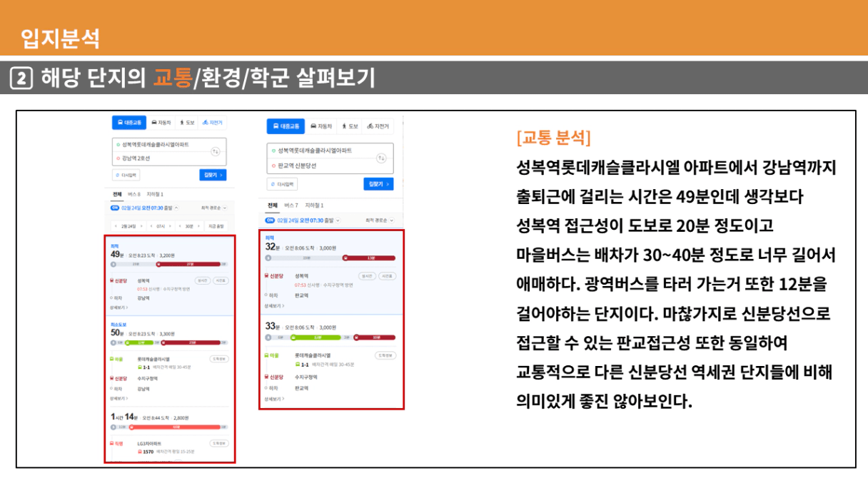This screenshot has width=868, height=488.
Task: Select the 33분 route to Pangyo
Action: pos(332,360)
